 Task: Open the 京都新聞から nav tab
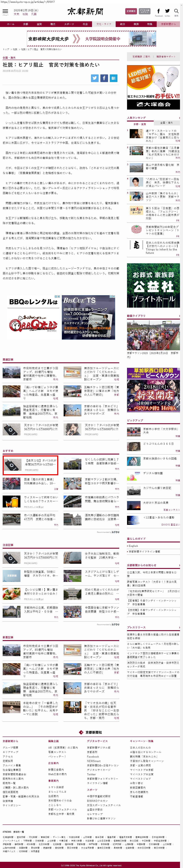168,24
